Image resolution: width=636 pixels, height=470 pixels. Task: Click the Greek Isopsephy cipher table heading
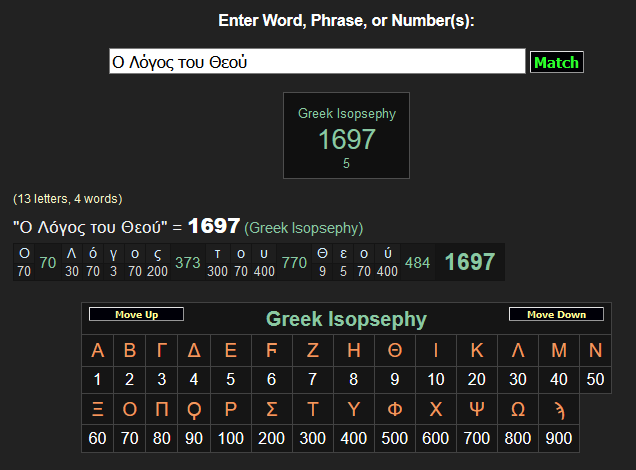346,320
